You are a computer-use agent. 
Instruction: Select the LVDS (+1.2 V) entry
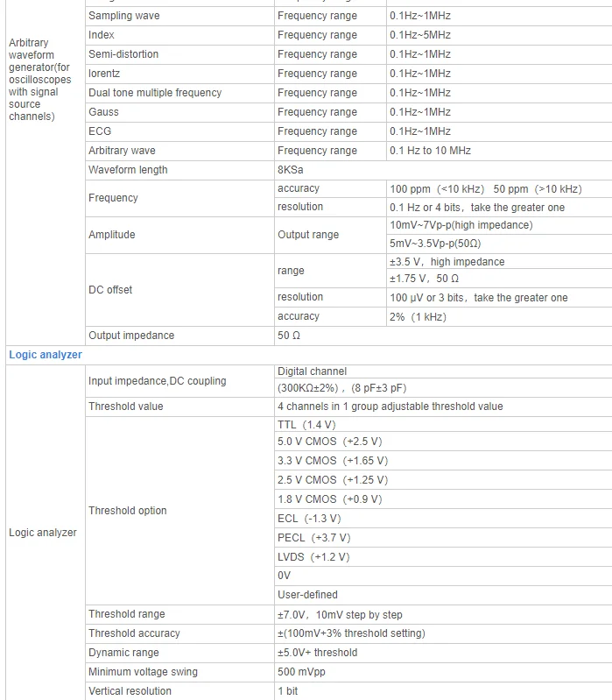click(x=313, y=557)
